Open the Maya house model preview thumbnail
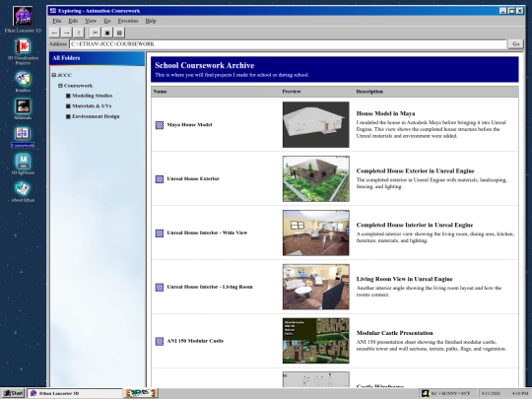This screenshot has width=532, height=399. 316,124
